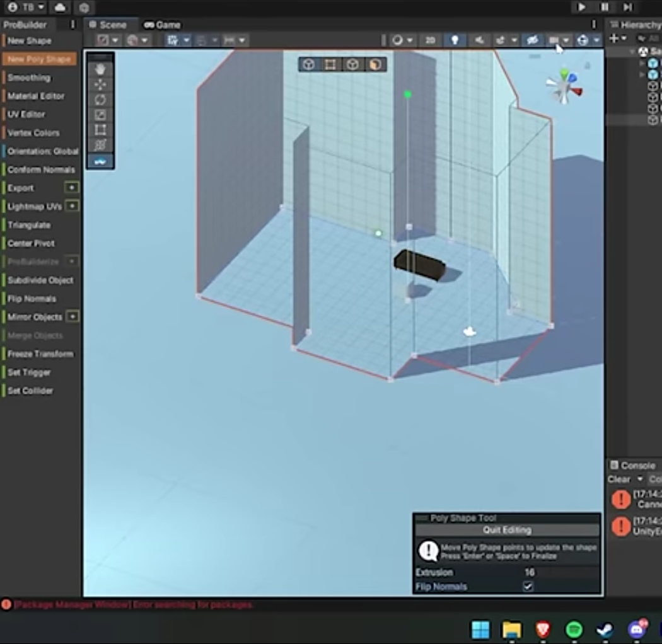Screen dimensions: 662x644
Task: Select the ProBuilder panel tab
Action: pos(25,25)
